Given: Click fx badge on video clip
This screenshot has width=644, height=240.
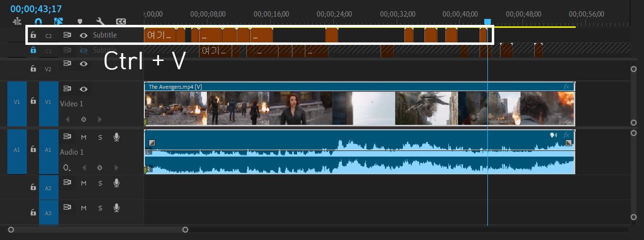Looking at the screenshot, I should click(x=566, y=87).
